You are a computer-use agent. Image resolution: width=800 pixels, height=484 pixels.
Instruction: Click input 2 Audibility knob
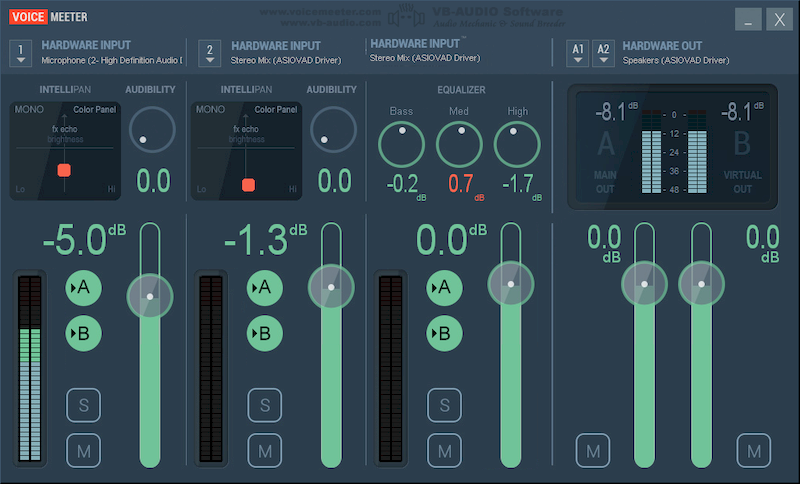[x=333, y=130]
